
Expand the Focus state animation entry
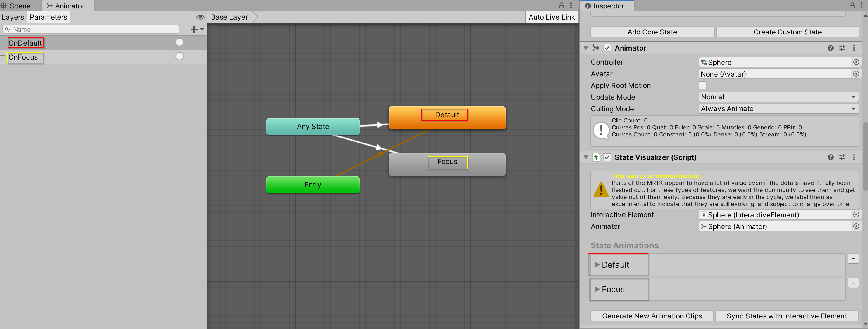[597, 288]
